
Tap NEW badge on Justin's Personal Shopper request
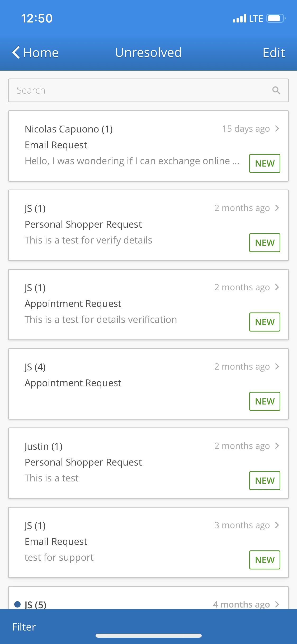point(265,481)
